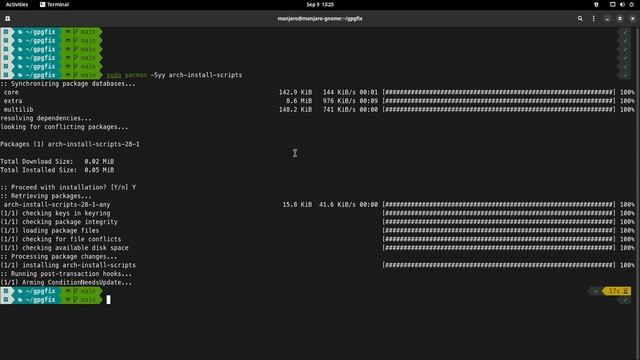Click the 'core' database name

point(11,92)
